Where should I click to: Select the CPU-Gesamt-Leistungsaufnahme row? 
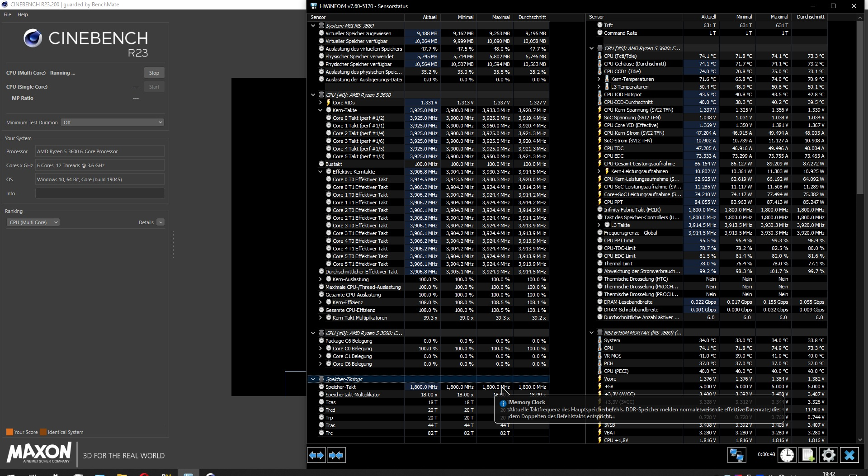(707, 164)
